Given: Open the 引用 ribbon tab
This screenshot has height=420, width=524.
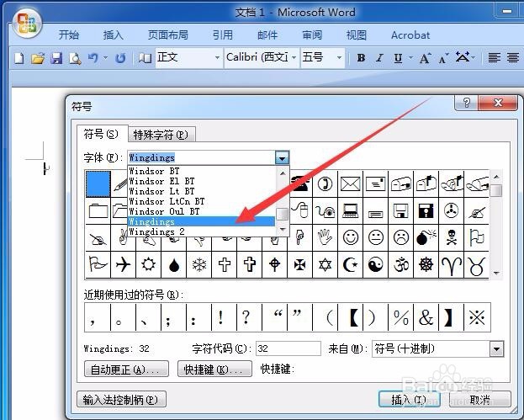Looking at the screenshot, I should 223,35.
